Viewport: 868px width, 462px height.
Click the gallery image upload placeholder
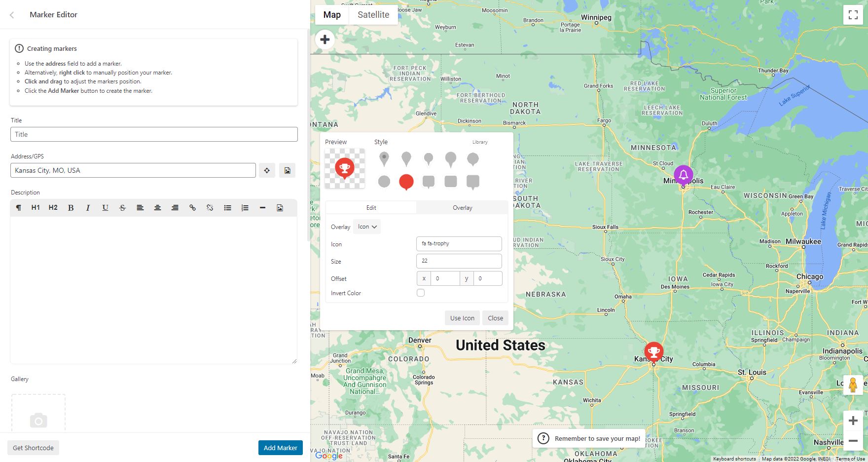[x=38, y=414]
